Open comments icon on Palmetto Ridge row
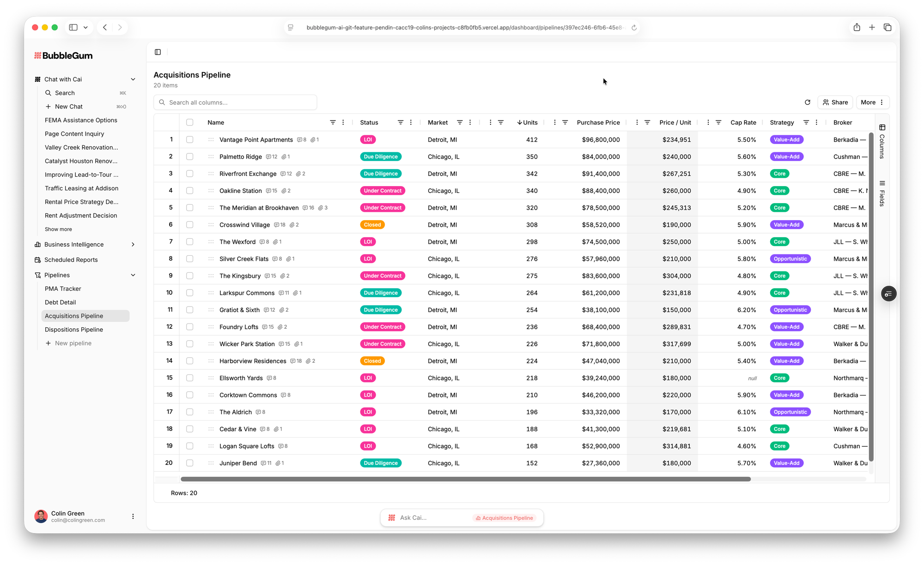Image resolution: width=924 pixels, height=565 pixels. 272,156
